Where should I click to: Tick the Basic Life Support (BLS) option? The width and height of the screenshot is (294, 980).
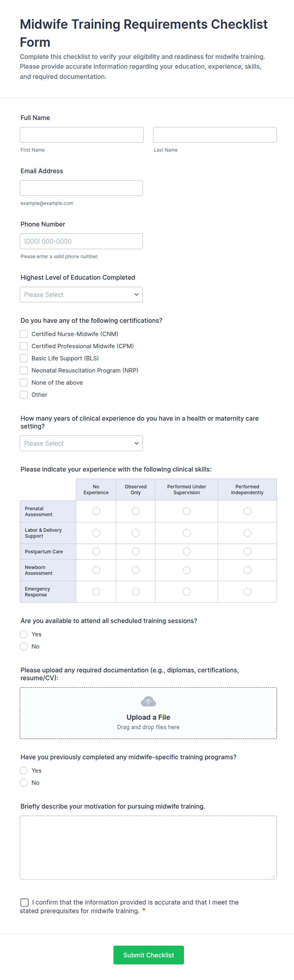[x=24, y=358]
